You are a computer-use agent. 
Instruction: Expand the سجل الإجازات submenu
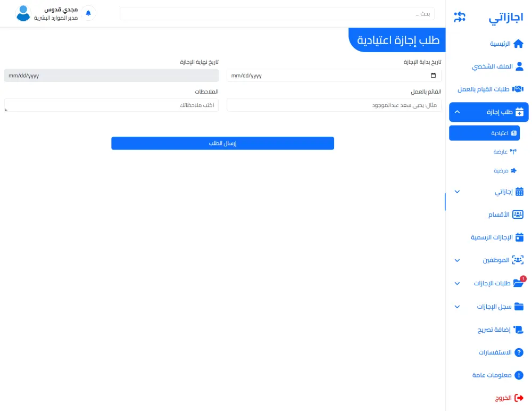(457, 307)
